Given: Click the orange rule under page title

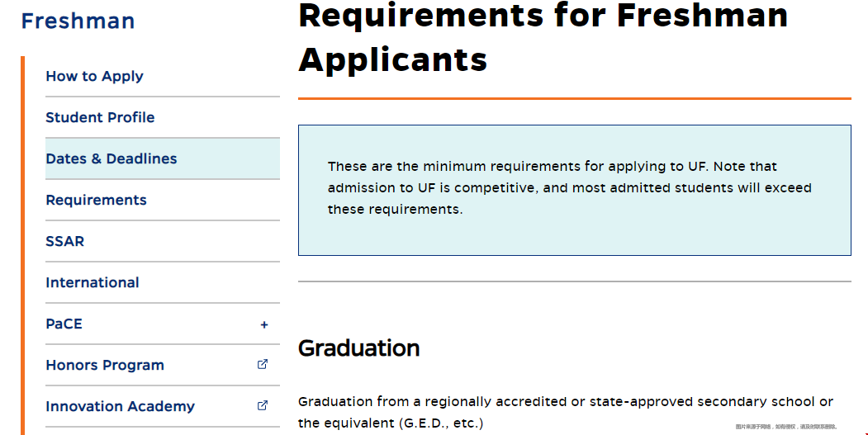Looking at the screenshot, I should click(575, 98).
